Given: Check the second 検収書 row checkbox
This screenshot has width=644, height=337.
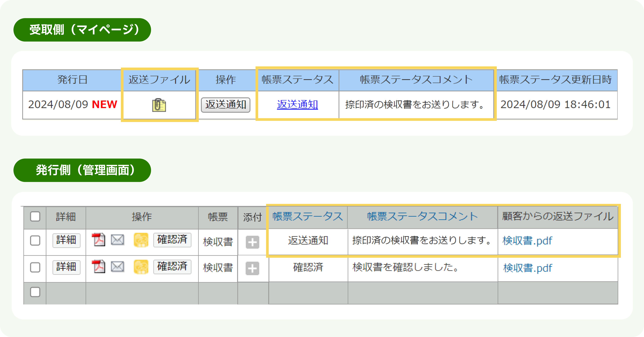Looking at the screenshot, I should tap(35, 267).
